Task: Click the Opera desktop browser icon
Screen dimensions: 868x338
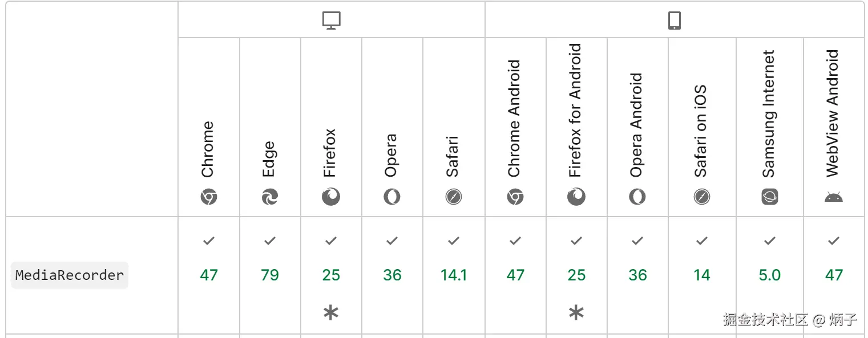Action: 392,197
